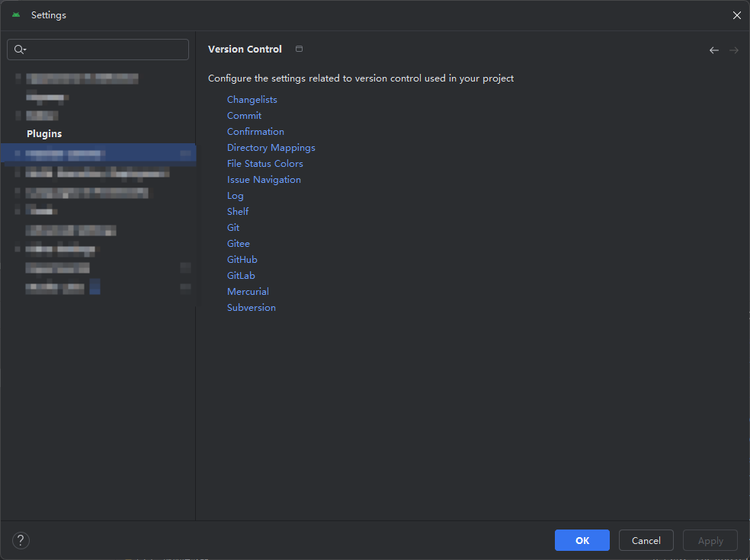Viewport: 750px width, 560px height.
Task: Select the Plugins section in the sidebar
Action: click(43, 133)
